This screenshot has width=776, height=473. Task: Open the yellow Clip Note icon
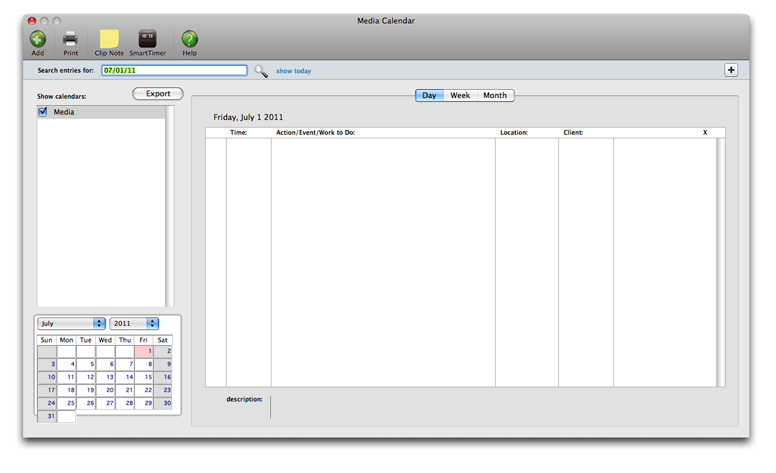click(x=108, y=39)
